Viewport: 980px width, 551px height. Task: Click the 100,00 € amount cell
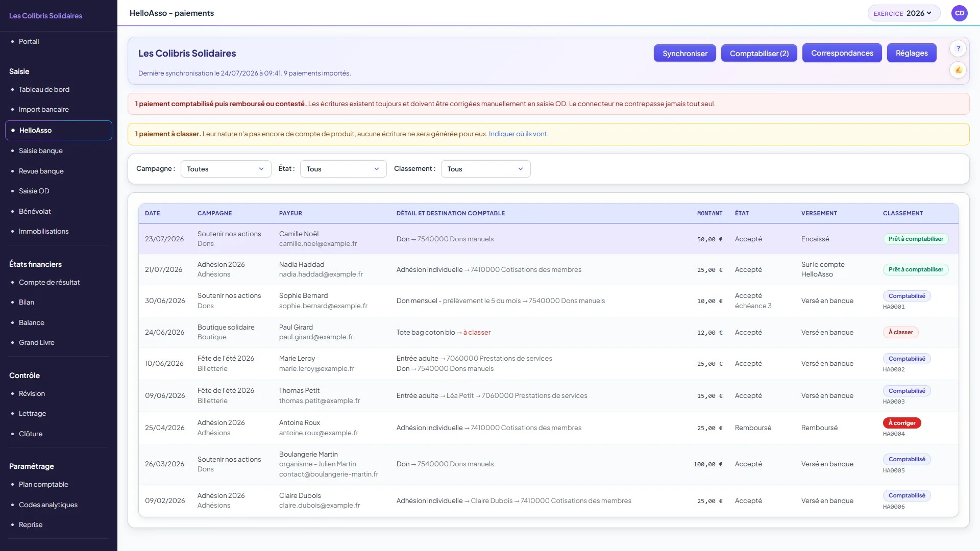(x=707, y=464)
